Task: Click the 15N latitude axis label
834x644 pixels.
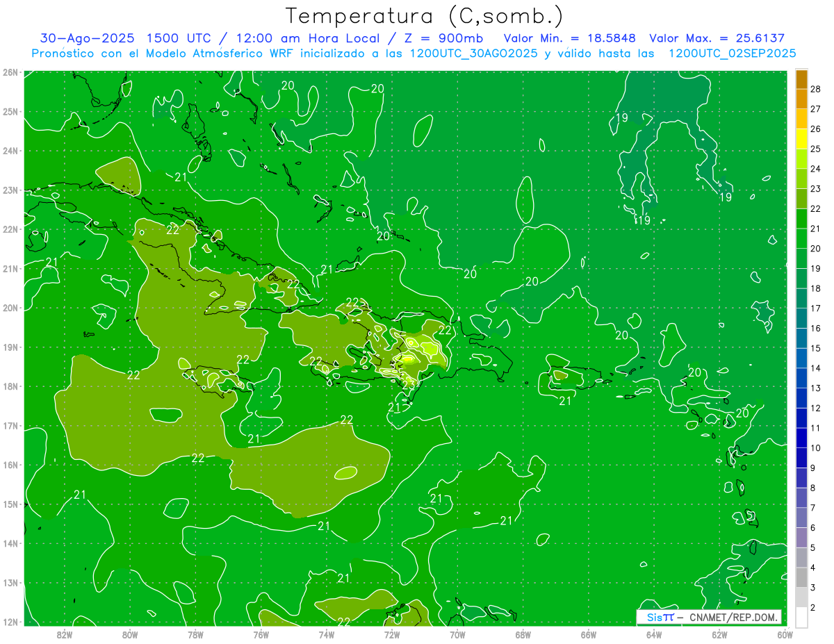Action: coord(10,505)
